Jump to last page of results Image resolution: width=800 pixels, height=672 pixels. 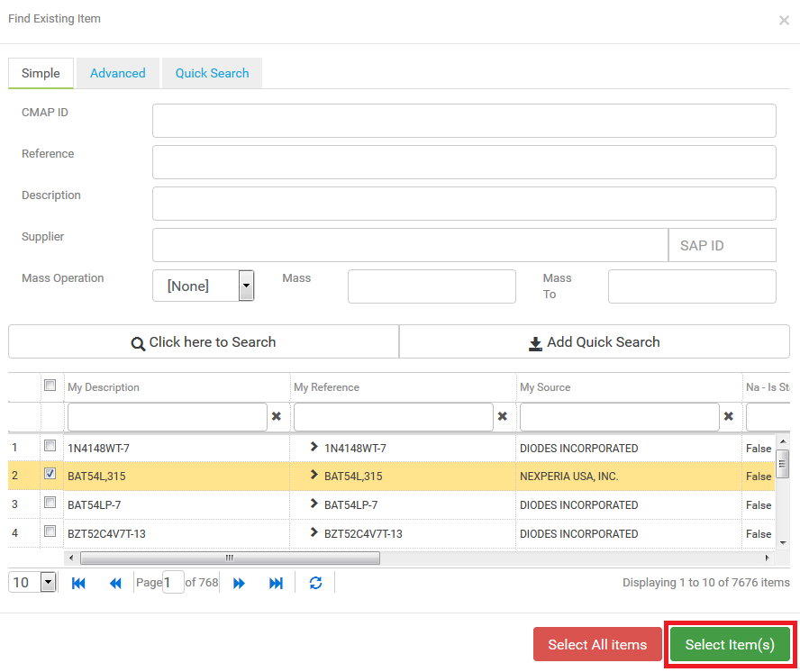point(276,583)
